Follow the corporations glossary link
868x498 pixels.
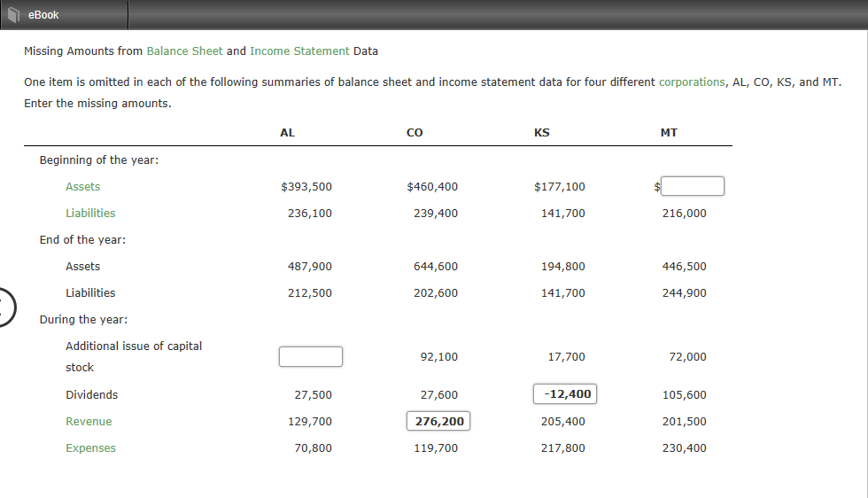[x=692, y=82]
